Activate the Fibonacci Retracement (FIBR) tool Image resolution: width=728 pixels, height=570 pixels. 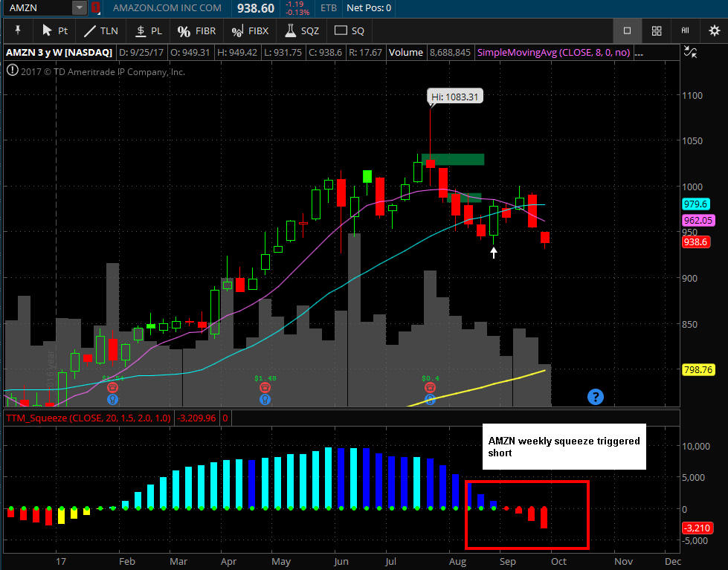[197, 31]
